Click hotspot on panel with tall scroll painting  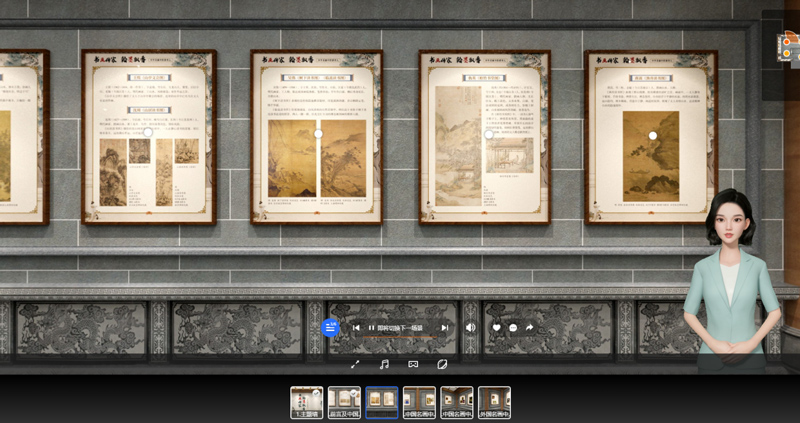(x=489, y=135)
